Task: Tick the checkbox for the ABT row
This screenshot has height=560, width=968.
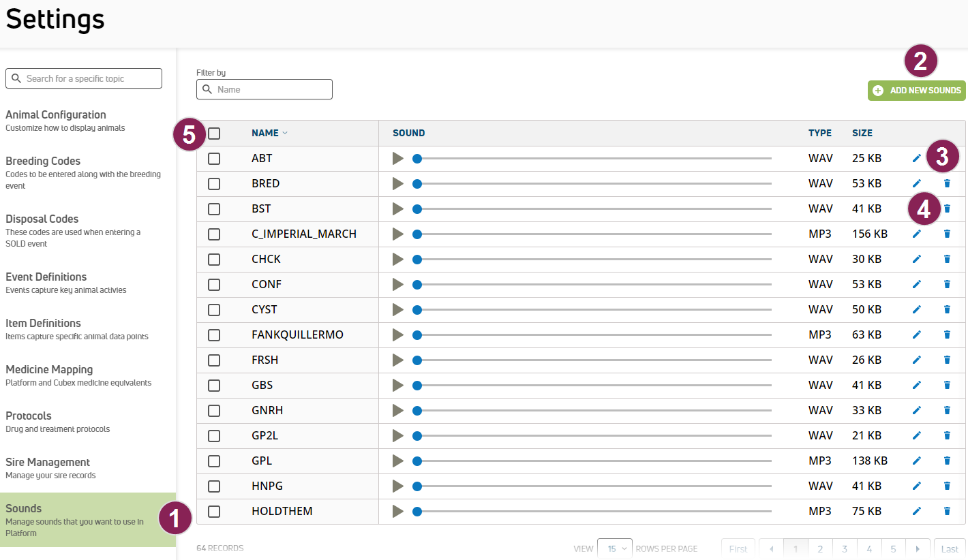Action: (214, 159)
